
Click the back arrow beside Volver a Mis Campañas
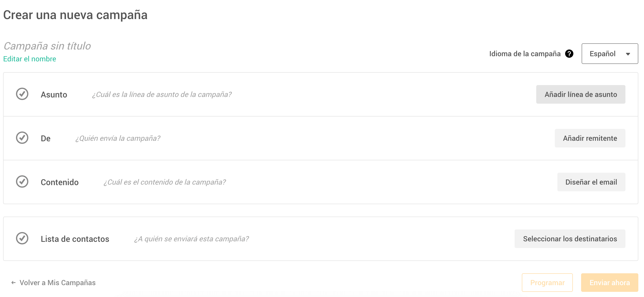tap(13, 283)
